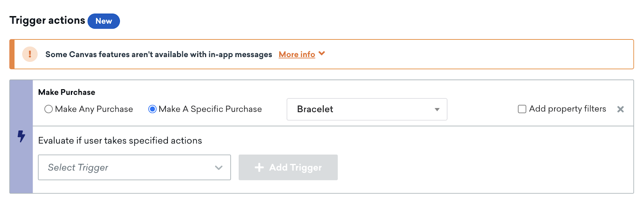Click the Evaluate if user takes specified actions text
This screenshot has width=644, height=202.
click(120, 141)
